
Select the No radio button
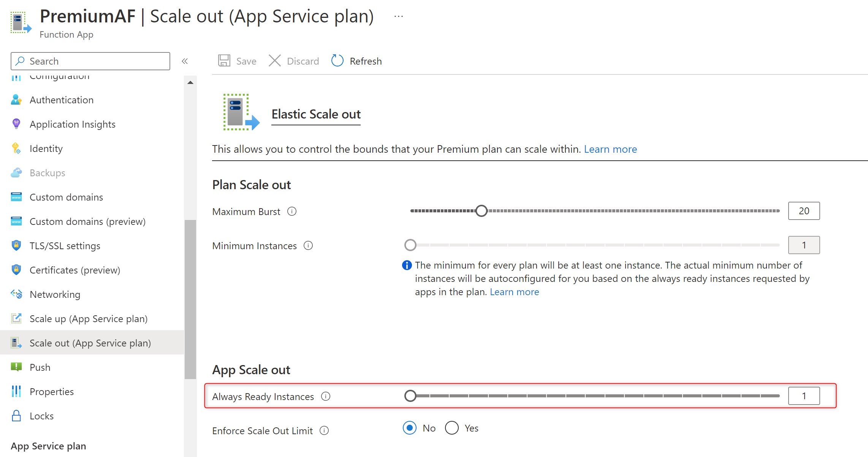tap(410, 428)
